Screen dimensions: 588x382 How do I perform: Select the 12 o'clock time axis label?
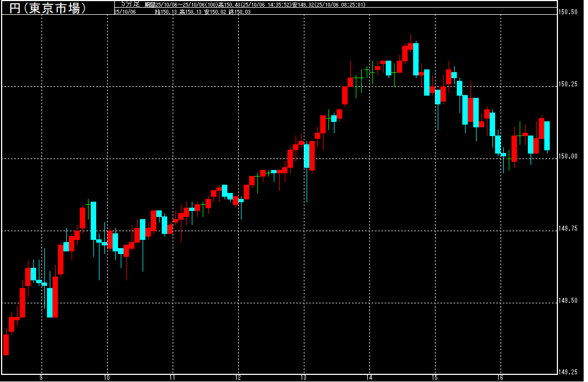coord(238,378)
